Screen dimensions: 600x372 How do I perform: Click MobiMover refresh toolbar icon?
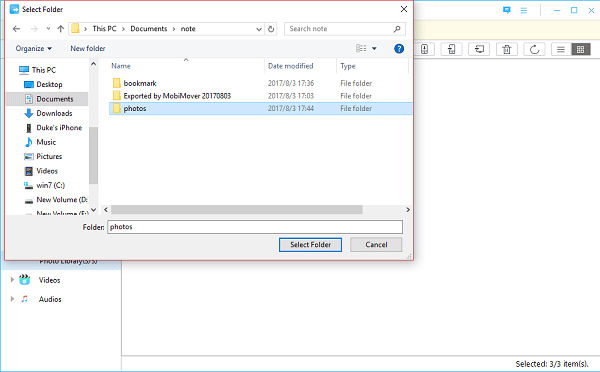click(534, 49)
